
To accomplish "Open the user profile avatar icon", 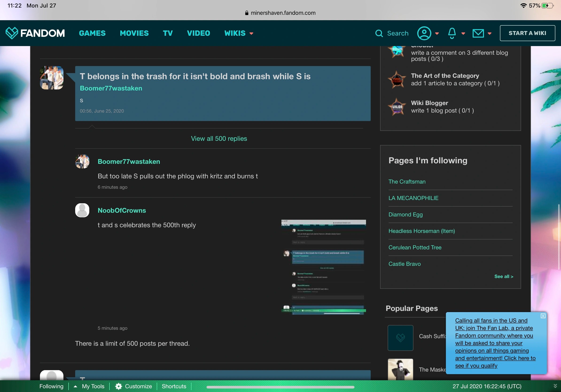I will [x=424, y=33].
